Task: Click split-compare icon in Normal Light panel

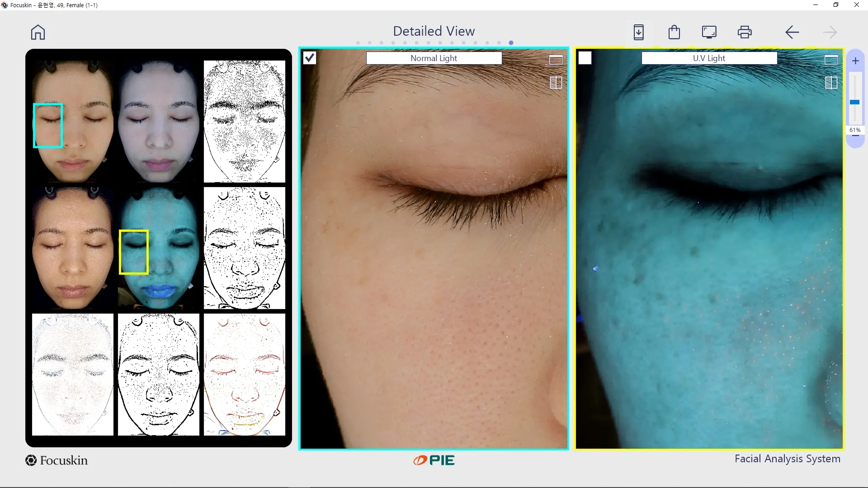Action: [x=556, y=83]
